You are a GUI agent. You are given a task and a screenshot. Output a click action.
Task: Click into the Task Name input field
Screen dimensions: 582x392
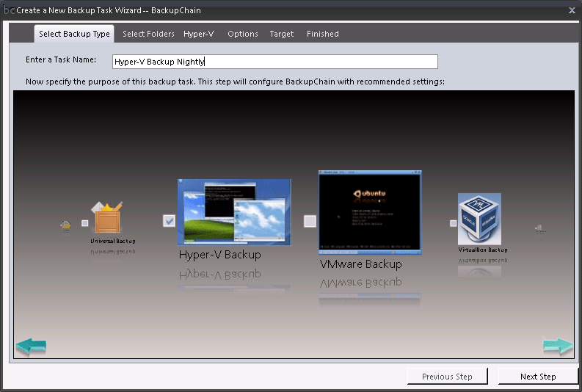(275, 62)
